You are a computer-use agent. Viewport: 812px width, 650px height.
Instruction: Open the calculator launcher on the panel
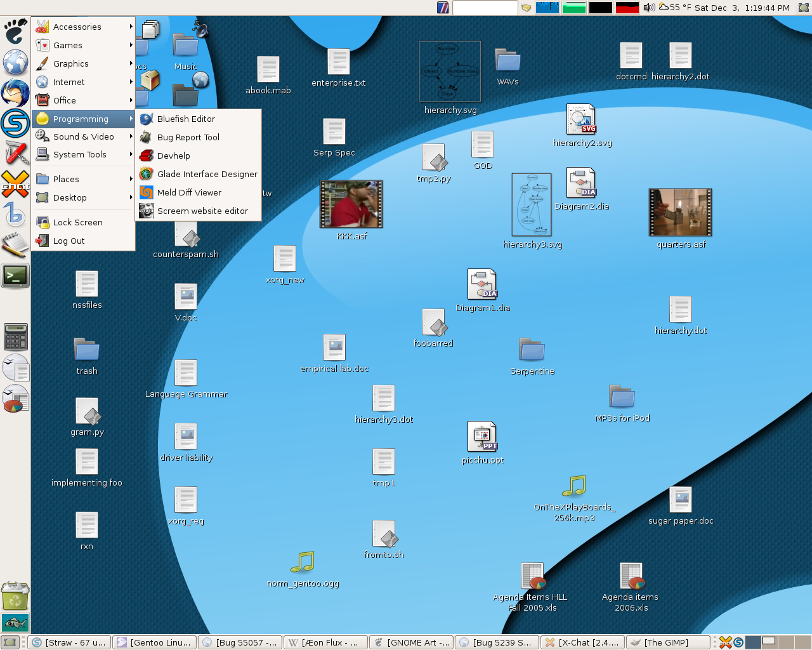click(15, 336)
